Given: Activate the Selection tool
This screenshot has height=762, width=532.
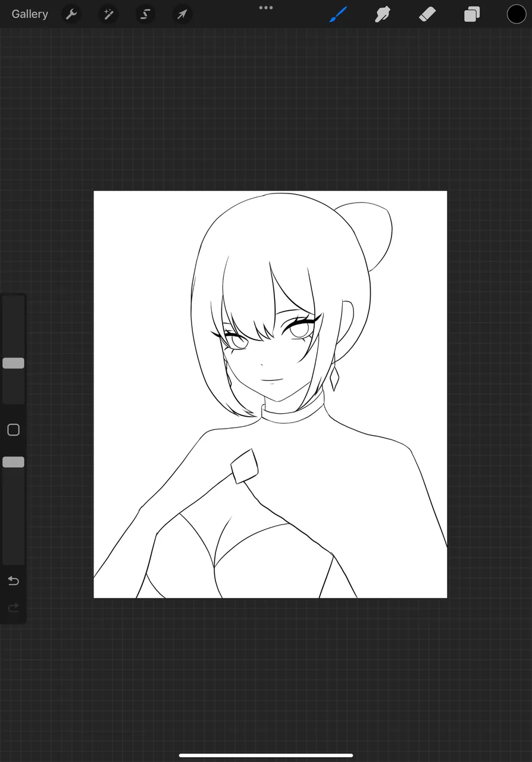Looking at the screenshot, I should coord(145,14).
